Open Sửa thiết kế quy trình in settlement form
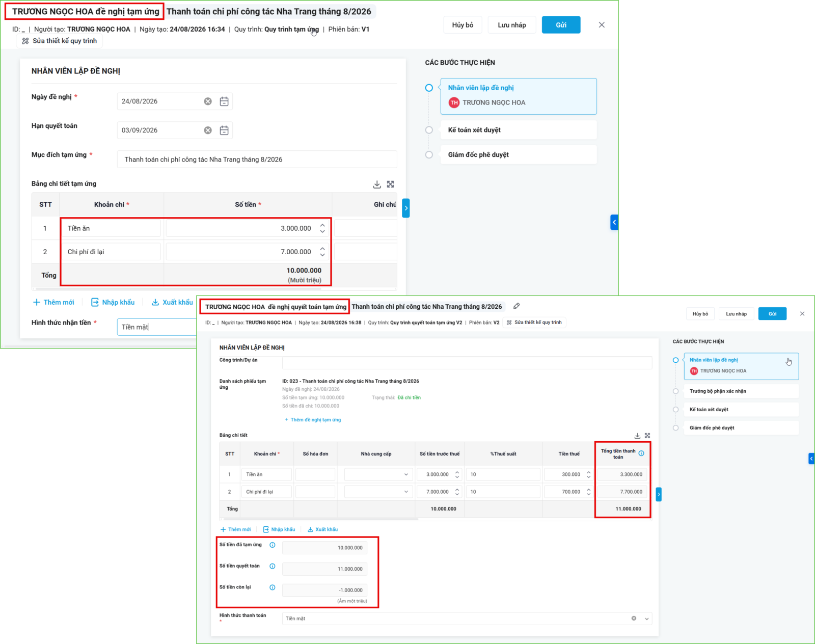 534,323
